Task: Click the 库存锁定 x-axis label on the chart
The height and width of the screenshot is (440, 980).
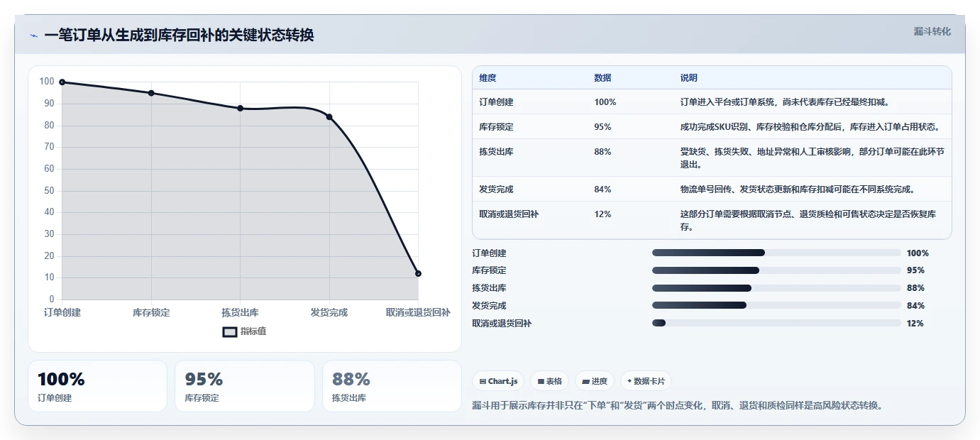Action: [151, 312]
